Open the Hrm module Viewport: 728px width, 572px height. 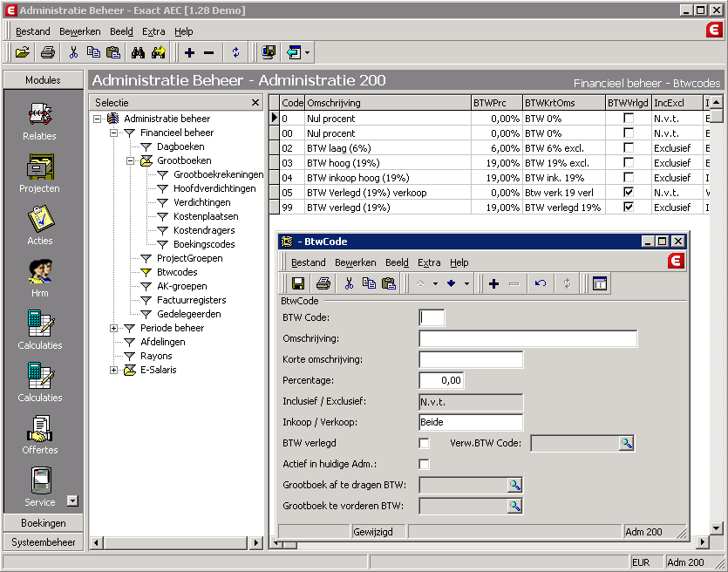point(40,278)
